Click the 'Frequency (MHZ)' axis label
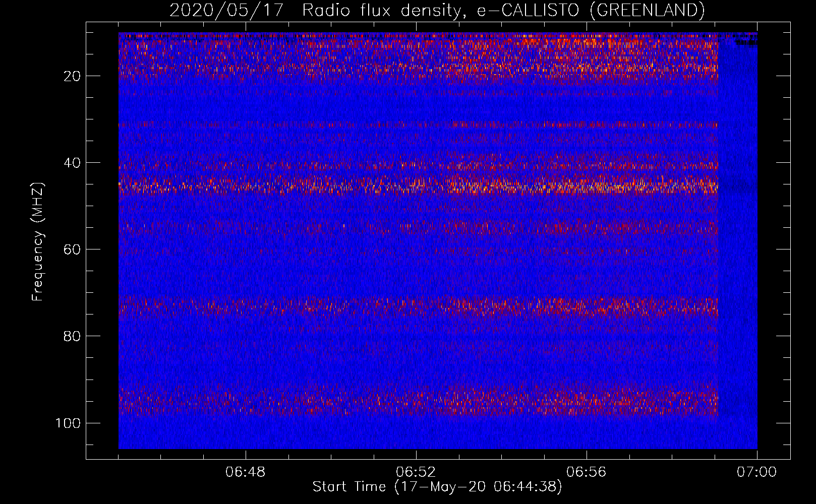This screenshot has height=504, width=816. click(x=38, y=242)
